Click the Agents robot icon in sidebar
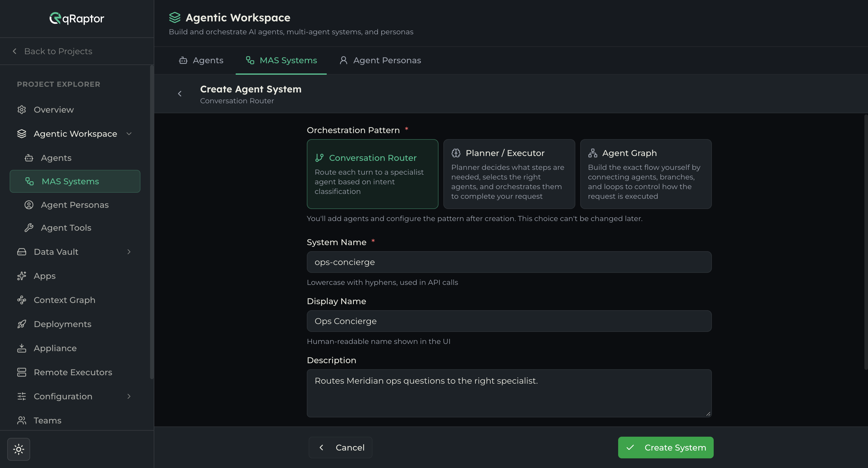 click(29, 158)
